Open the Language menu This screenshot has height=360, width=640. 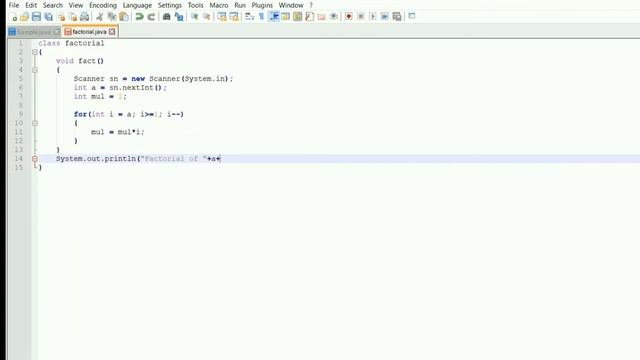(x=137, y=5)
